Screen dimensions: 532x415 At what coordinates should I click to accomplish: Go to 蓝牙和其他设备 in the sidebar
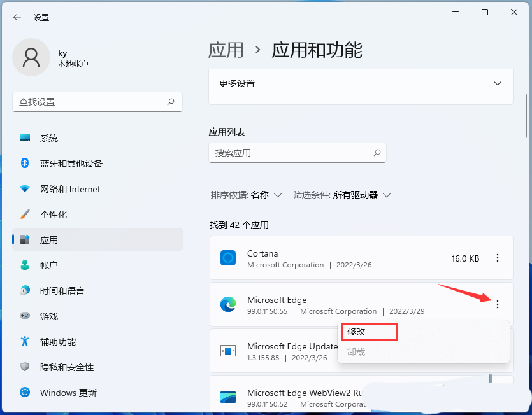71,164
